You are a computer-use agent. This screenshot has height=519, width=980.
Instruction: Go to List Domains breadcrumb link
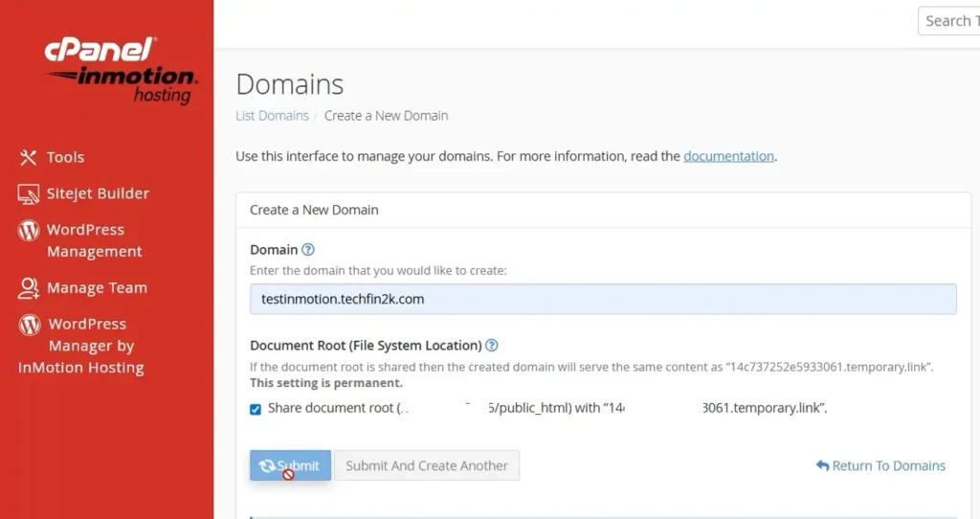point(272,116)
